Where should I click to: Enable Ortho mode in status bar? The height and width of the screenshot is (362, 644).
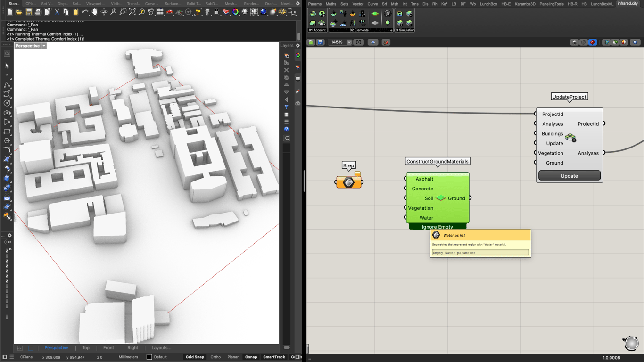[x=215, y=357]
